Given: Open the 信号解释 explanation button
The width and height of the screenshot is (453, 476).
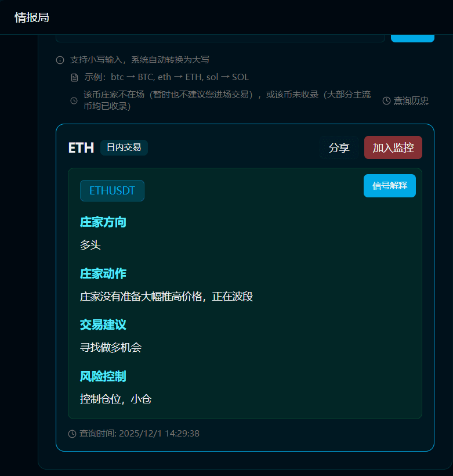Looking at the screenshot, I should [390, 186].
